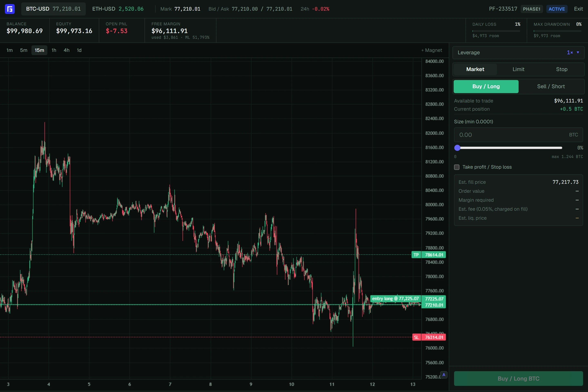
Task: Switch to the Stop order tab
Action: [x=562, y=69]
